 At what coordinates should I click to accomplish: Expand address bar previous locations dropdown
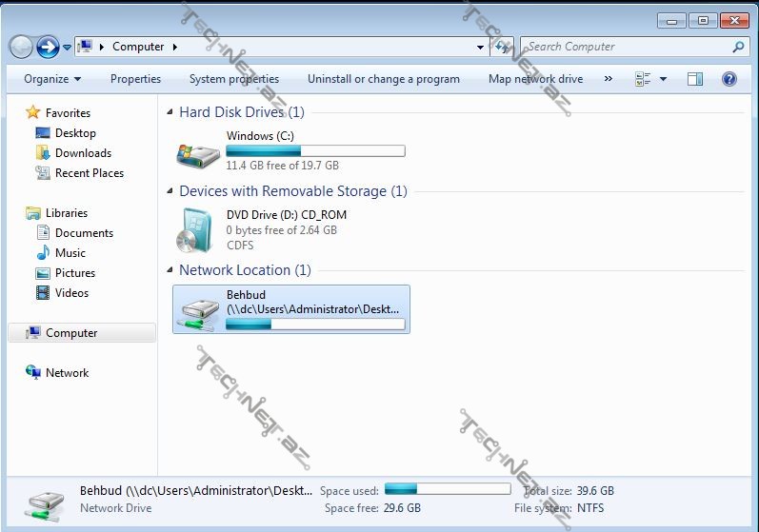pos(481,47)
